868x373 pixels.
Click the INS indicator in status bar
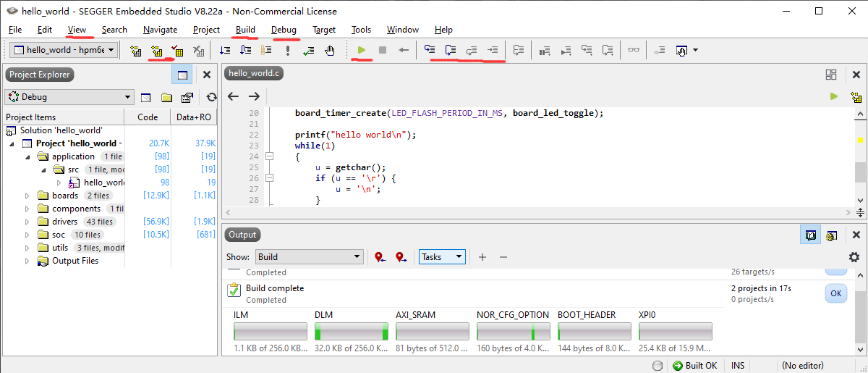click(738, 366)
